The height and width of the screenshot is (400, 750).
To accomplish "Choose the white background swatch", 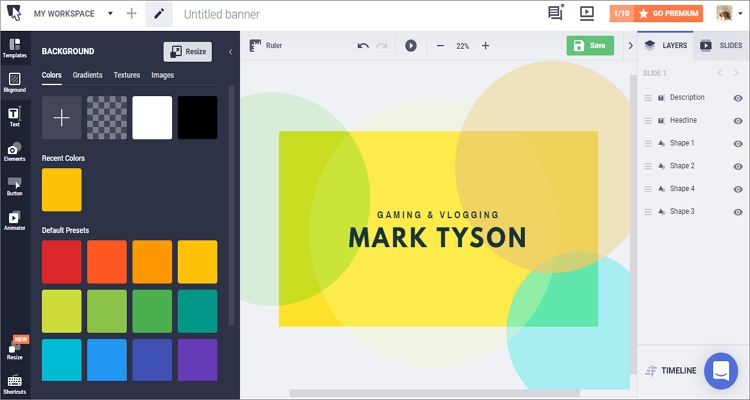I will 152,118.
